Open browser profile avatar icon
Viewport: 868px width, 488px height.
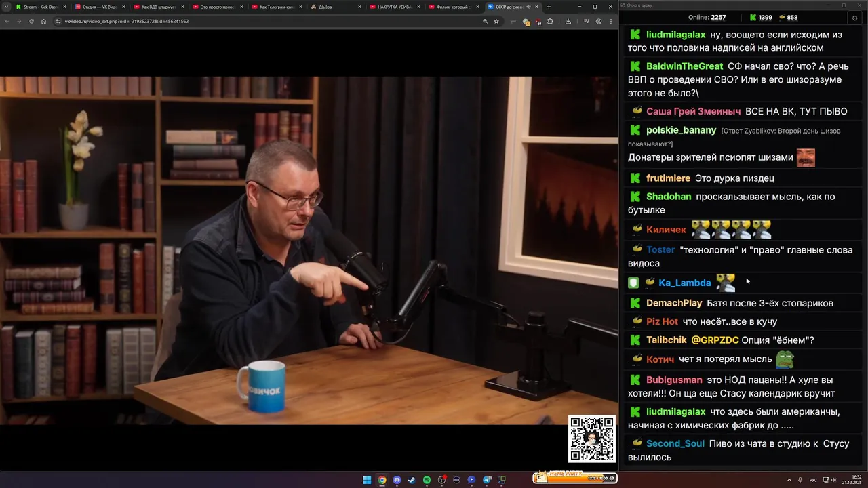599,21
